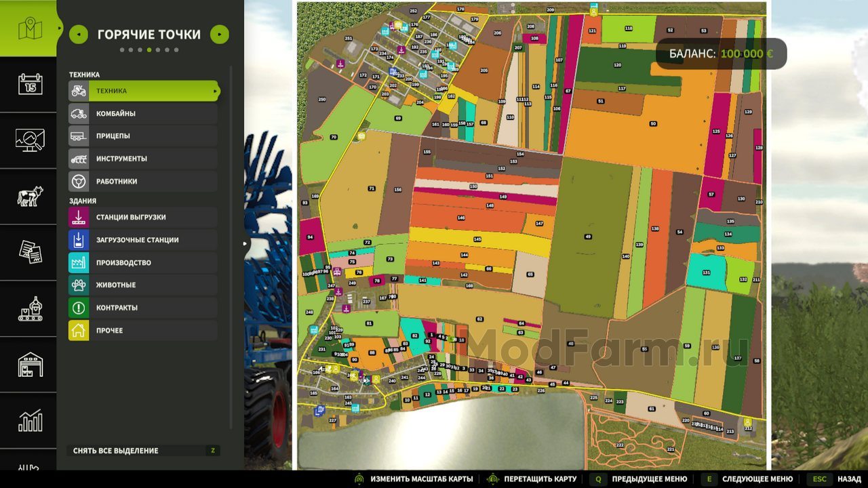Go to Следующее меню
Screen dimensions: 868x488
(747, 479)
